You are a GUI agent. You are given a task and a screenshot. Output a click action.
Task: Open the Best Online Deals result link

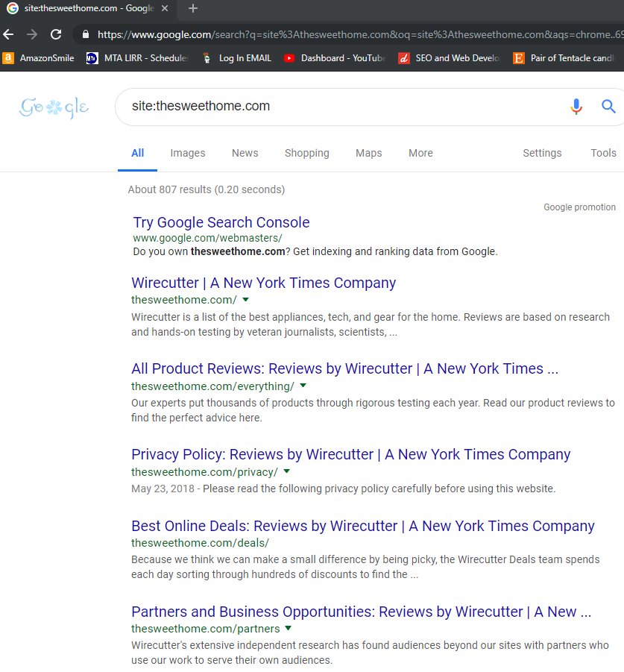click(x=362, y=526)
